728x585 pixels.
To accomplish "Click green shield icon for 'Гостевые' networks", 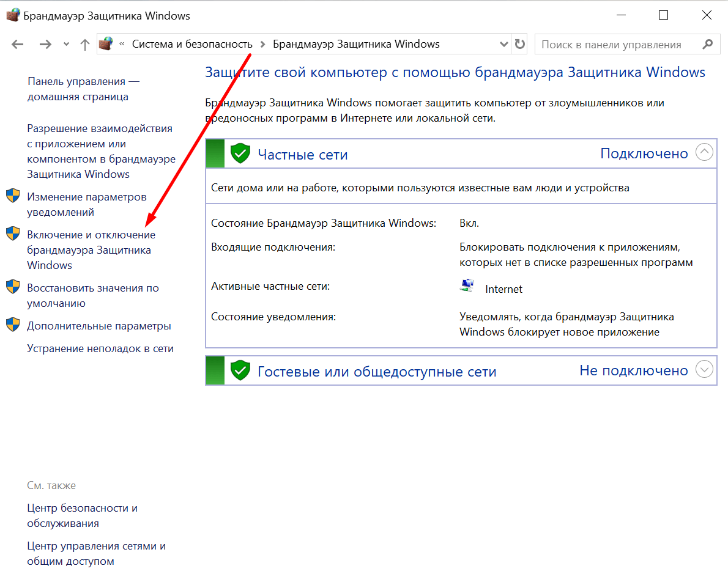I will pyautogui.click(x=240, y=370).
